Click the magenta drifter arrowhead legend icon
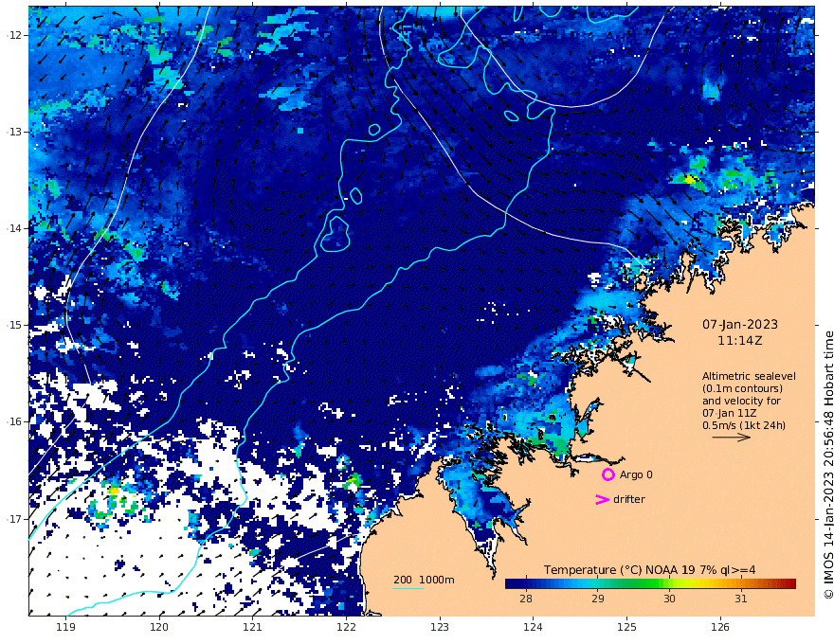This screenshot has height=644, width=834. (602, 499)
